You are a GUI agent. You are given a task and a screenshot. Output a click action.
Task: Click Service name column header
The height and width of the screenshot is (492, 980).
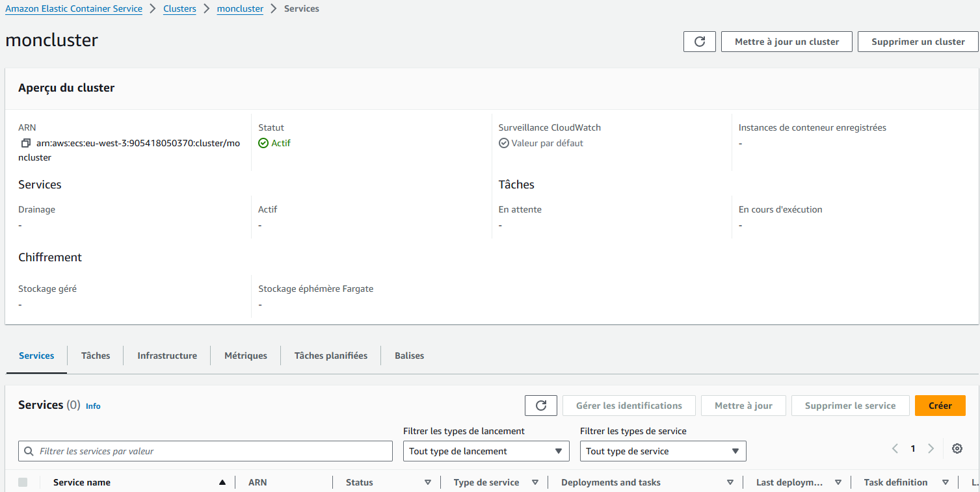tap(82, 482)
